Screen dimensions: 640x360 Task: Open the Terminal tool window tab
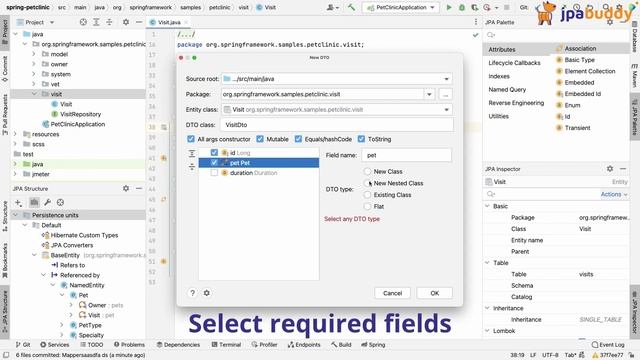(227, 345)
